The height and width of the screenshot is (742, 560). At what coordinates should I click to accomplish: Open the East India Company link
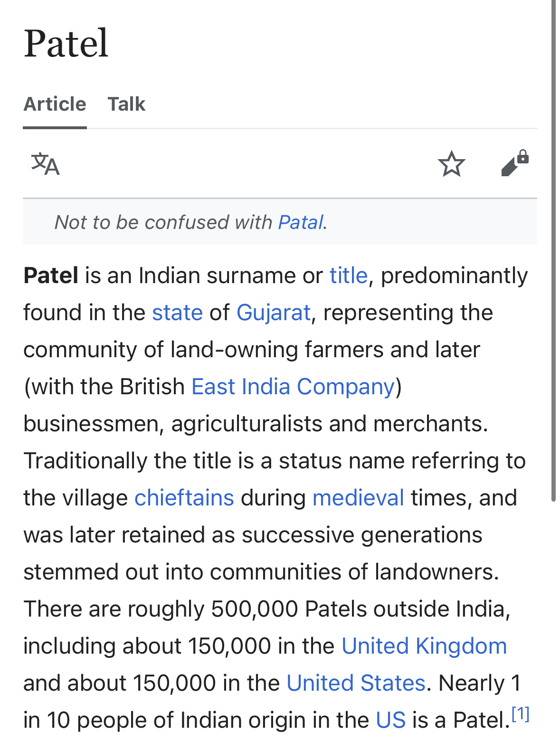pos(293,387)
